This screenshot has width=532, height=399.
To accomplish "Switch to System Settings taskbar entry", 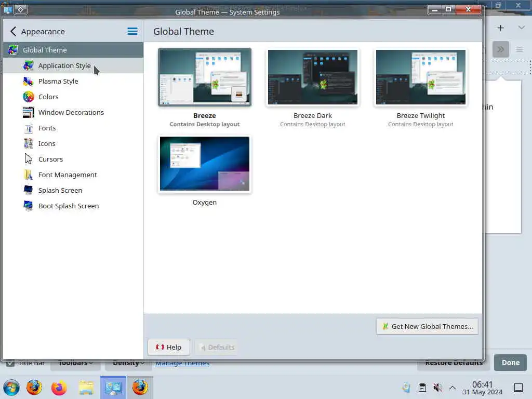I will click(113, 388).
